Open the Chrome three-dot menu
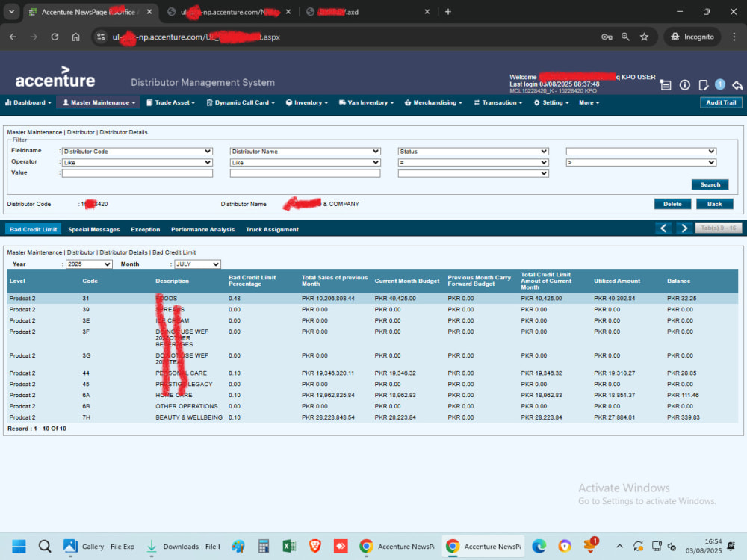This screenshot has width=747, height=560. 734,37
